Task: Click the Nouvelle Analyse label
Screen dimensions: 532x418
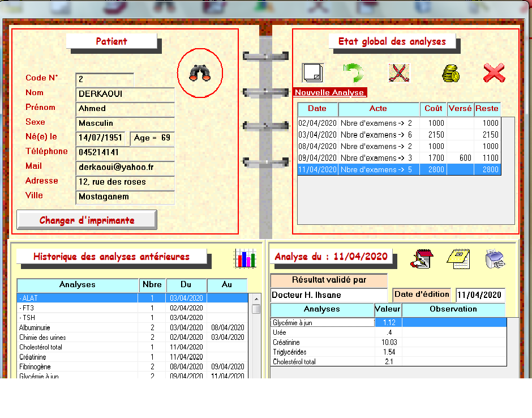Action: 329,92
